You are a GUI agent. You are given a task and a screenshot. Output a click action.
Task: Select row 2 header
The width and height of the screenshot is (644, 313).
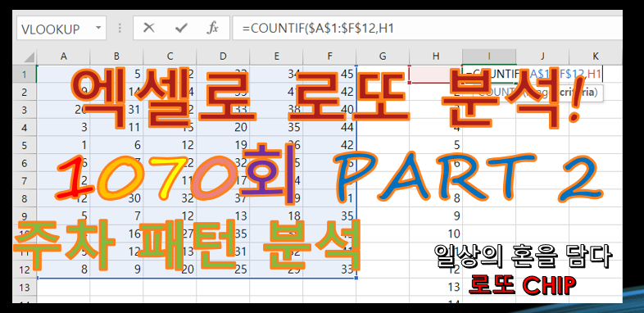pos(25,92)
